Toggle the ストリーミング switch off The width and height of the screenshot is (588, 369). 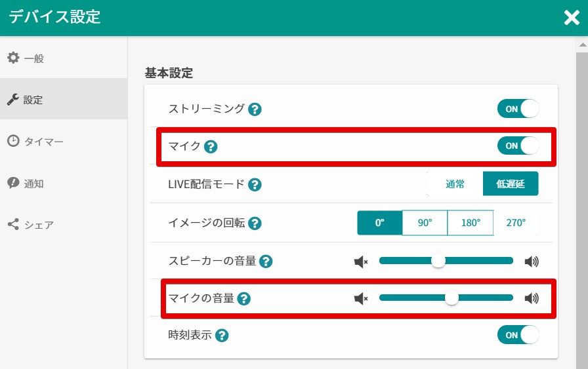(518, 109)
